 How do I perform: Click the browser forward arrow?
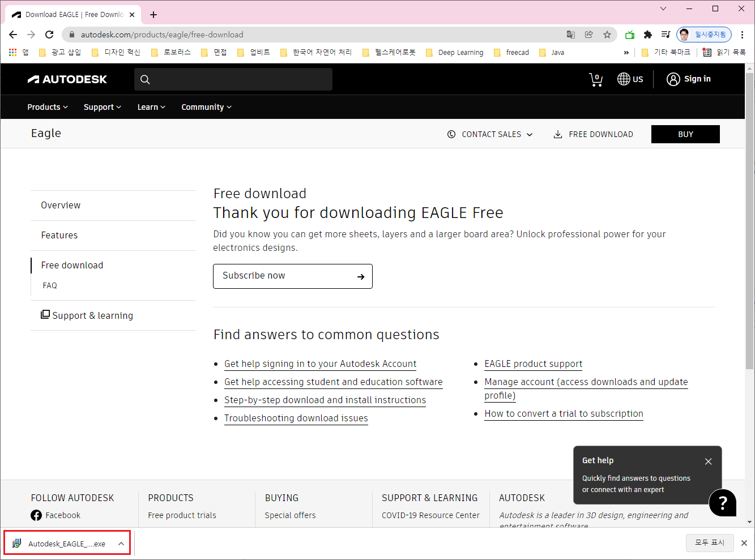point(31,35)
